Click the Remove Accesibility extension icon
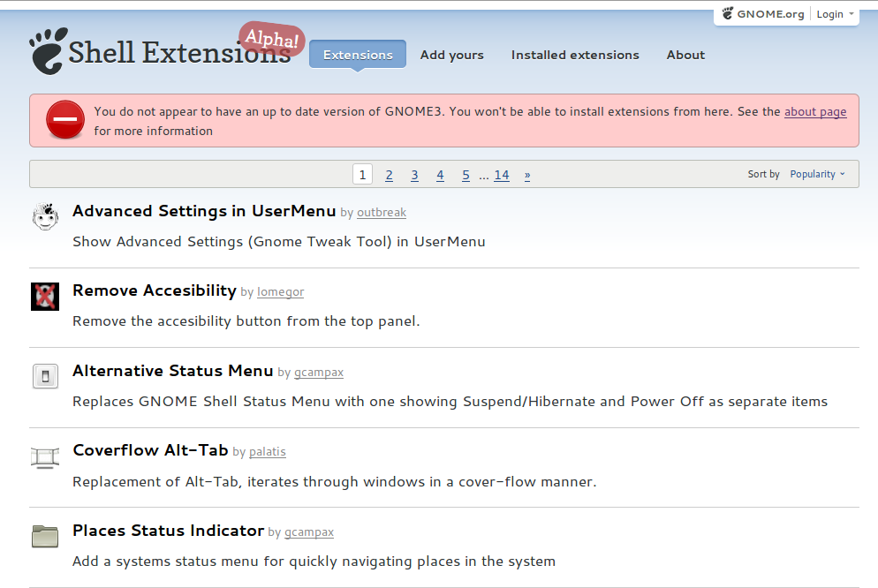Image resolution: width=878 pixels, height=588 pixels. coord(45,297)
